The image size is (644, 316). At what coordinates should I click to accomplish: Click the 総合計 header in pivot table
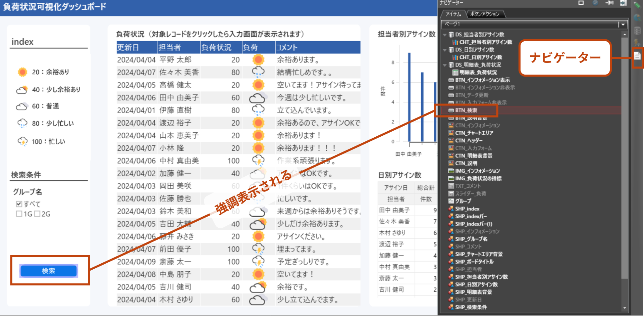[426, 188]
